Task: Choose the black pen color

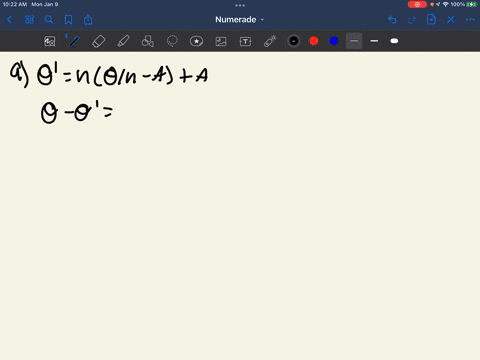Action: (294, 41)
